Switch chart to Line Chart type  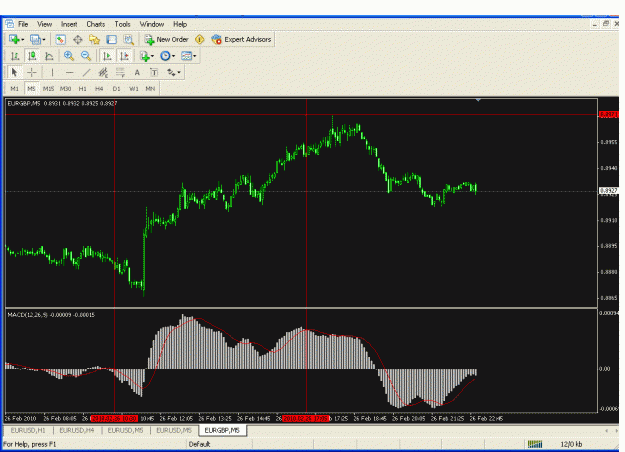coord(49,56)
